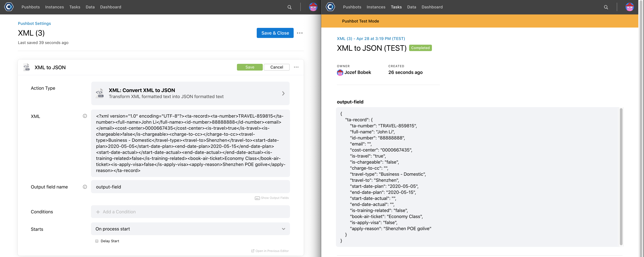Enable the Delay Start checkbox

(x=97, y=241)
